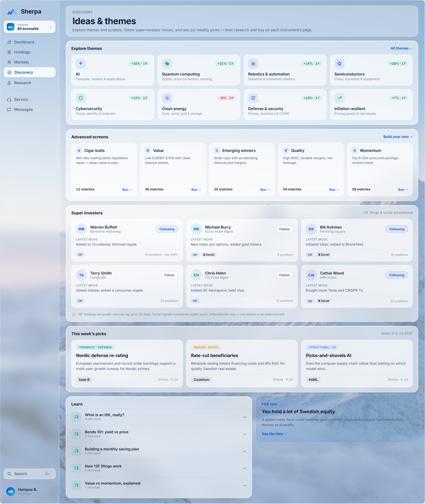Run the Cigar butts screen
Viewport: 425px width, 504px height.
[127, 190]
